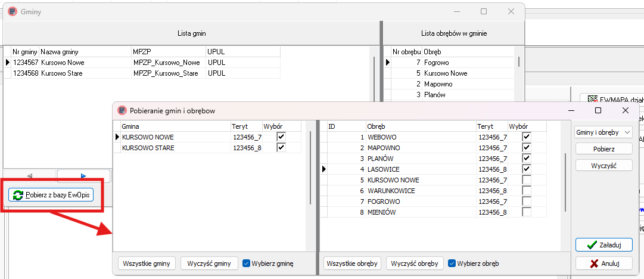The height and width of the screenshot is (279, 644).
Task: Toggle the Wybierz obręb checkbox
Action: point(452,263)
